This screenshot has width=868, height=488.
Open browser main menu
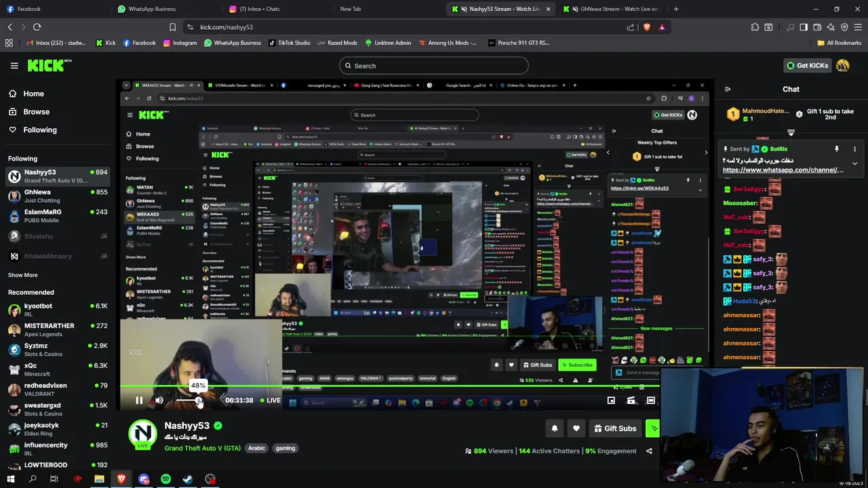pos(858,27)
